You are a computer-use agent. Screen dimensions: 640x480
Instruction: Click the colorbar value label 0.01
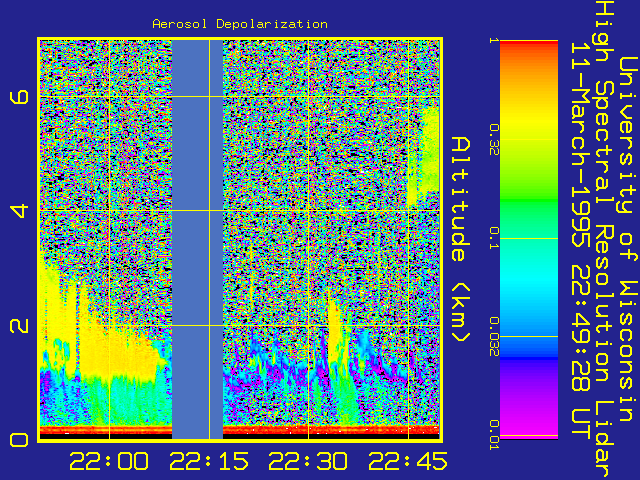[493, 435]
